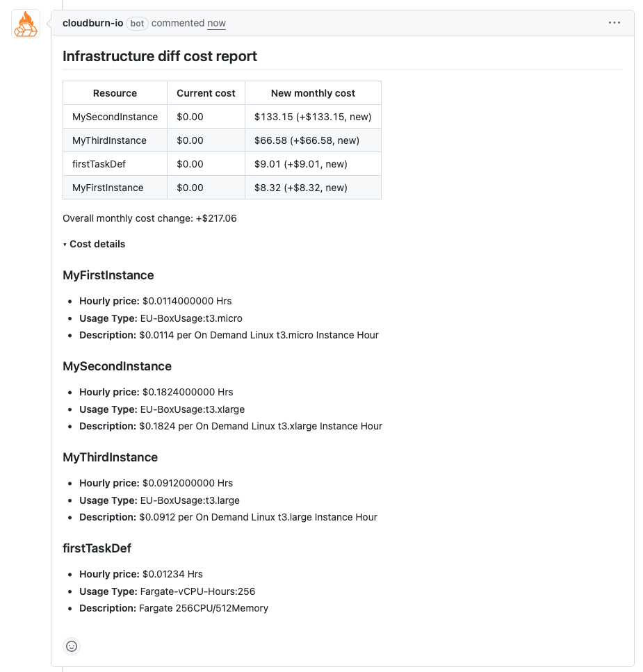Click the MyFirstInstance heading
The width and height of the screenshot is (643, 672).
[x=108, y=275]
